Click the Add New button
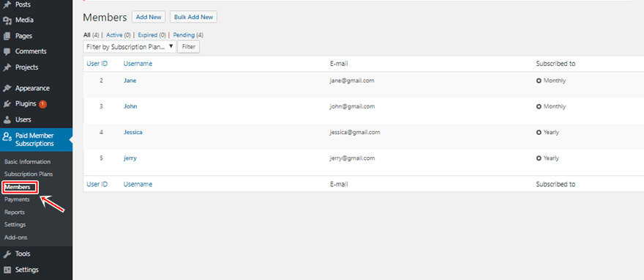The width and height of the screenshot is (644, 280). [x=149, y=17]
